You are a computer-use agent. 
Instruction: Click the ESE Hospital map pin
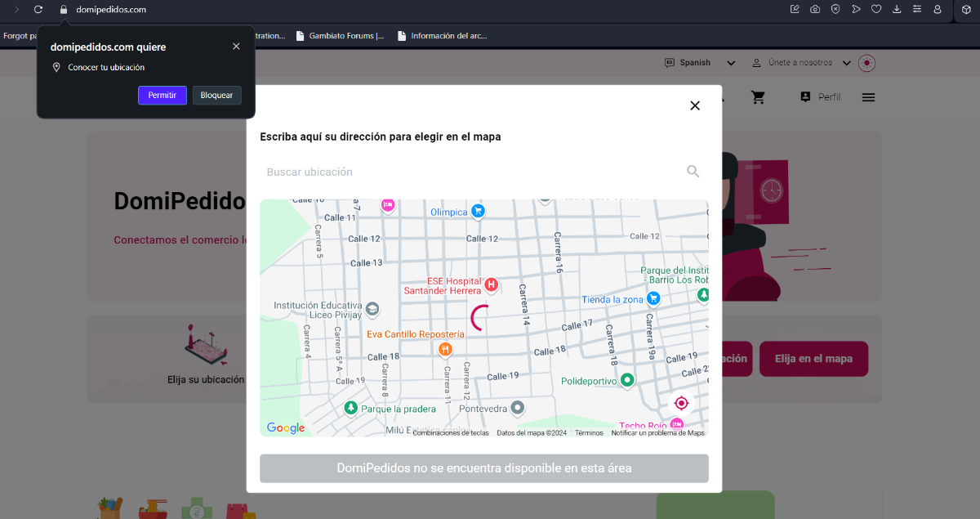point(491,285)
